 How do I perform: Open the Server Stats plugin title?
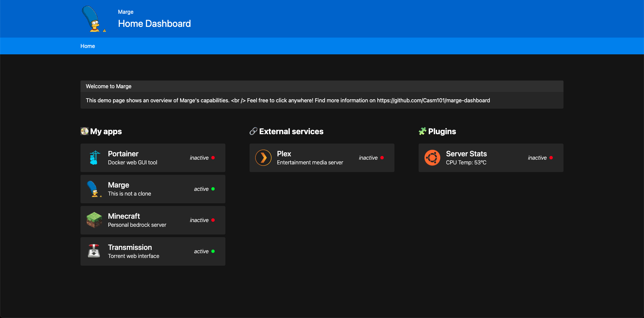coord(466,154)
